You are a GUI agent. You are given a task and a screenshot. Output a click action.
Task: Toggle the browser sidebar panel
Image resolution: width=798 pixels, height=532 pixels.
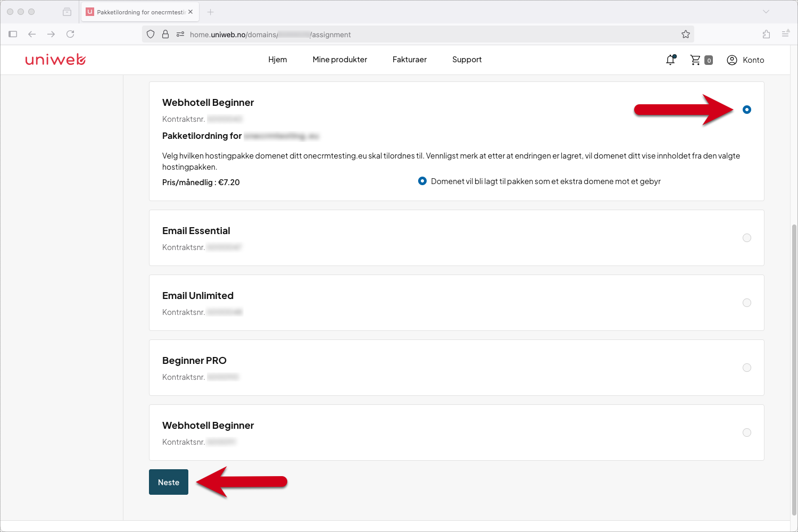13,34
